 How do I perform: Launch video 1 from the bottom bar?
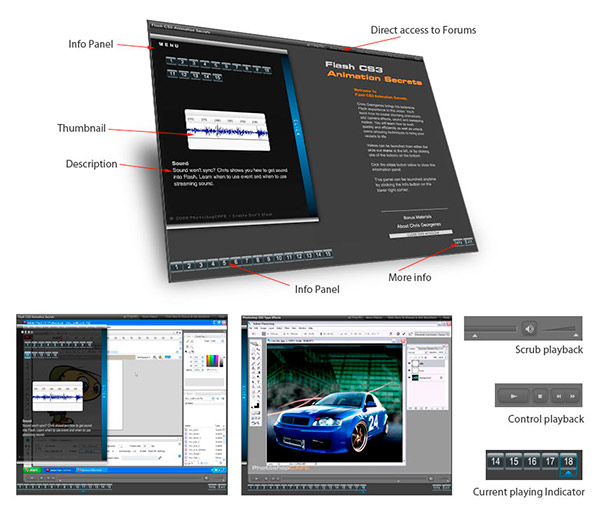tap(176, 267)
